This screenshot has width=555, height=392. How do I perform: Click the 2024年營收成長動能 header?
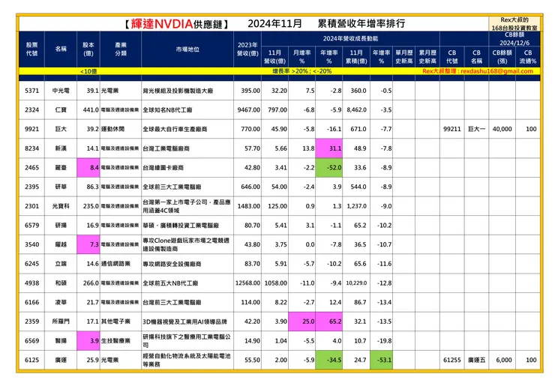pyautogui.click(x=350, y=38)
